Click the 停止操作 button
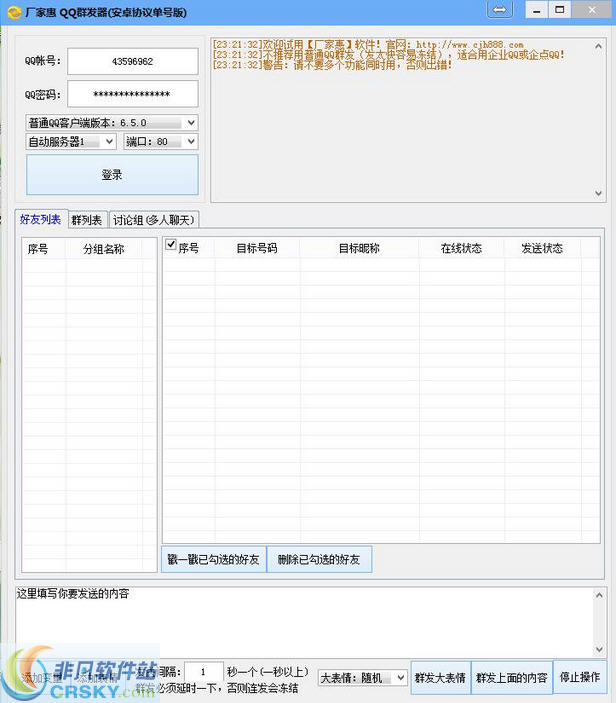The image size is (616, 703). click(x=580, y=677)
